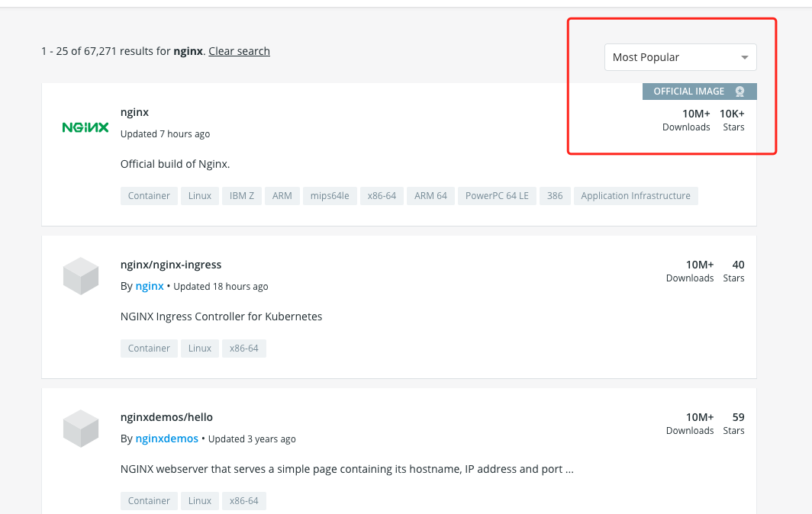Open the nginx/nginx-ingress repository title

pyautogui.click(x=171, y=265)
